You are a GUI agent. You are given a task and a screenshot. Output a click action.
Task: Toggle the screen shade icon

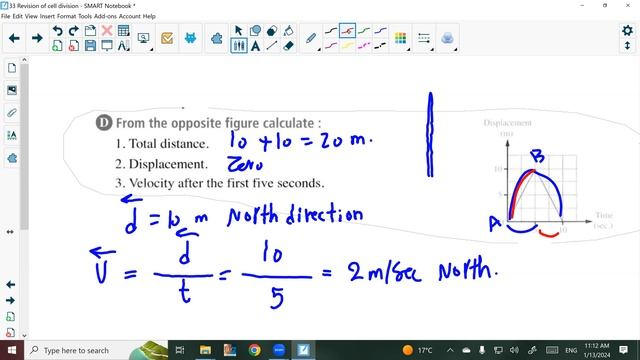pos(107,46)
